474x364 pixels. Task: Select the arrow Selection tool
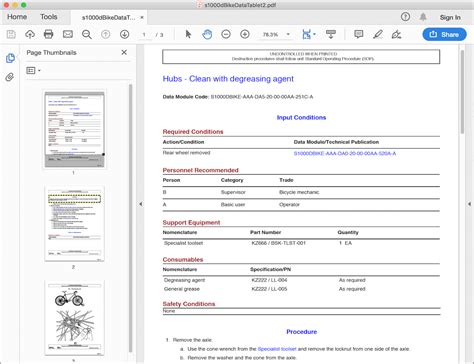[188, 34]
